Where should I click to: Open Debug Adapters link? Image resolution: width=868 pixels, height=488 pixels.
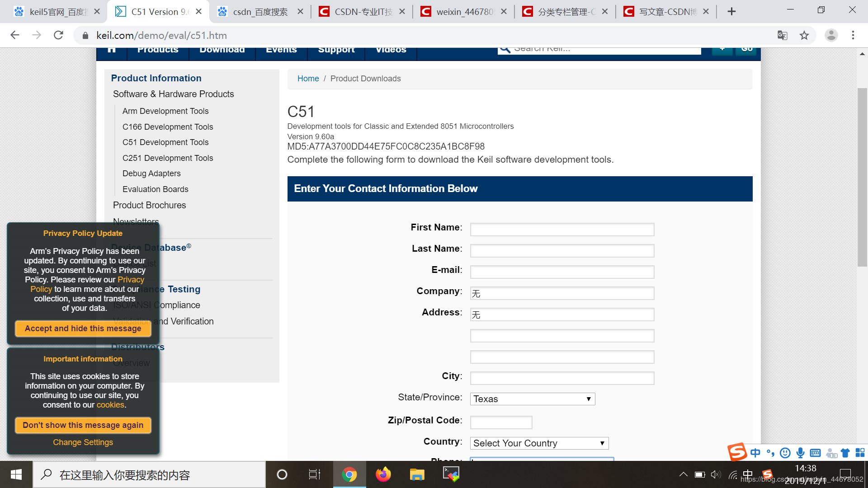pos(151,174)
